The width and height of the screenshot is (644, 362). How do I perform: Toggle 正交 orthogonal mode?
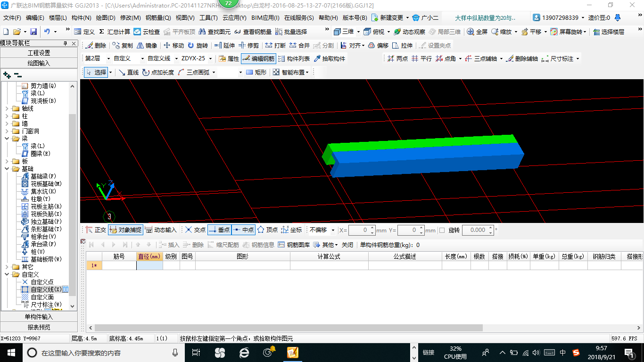click(96, 230)
